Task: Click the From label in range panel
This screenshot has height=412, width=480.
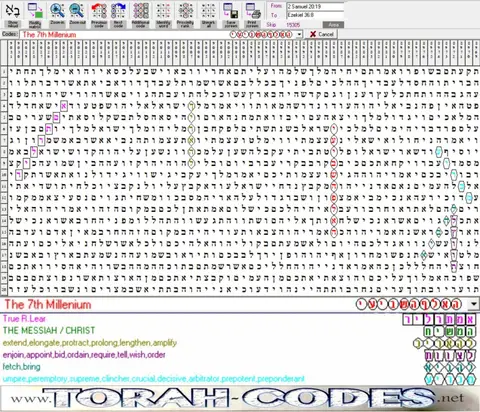Action: pos(276,6)
